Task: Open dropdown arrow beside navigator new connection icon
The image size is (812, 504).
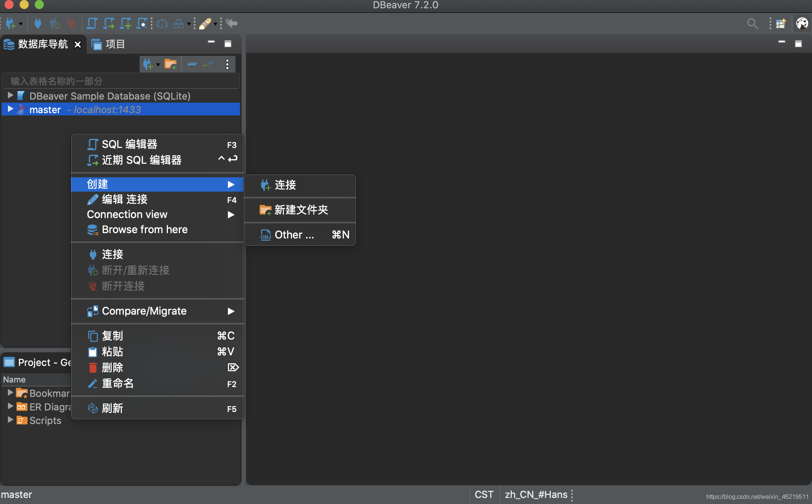Action: (158, 65)
